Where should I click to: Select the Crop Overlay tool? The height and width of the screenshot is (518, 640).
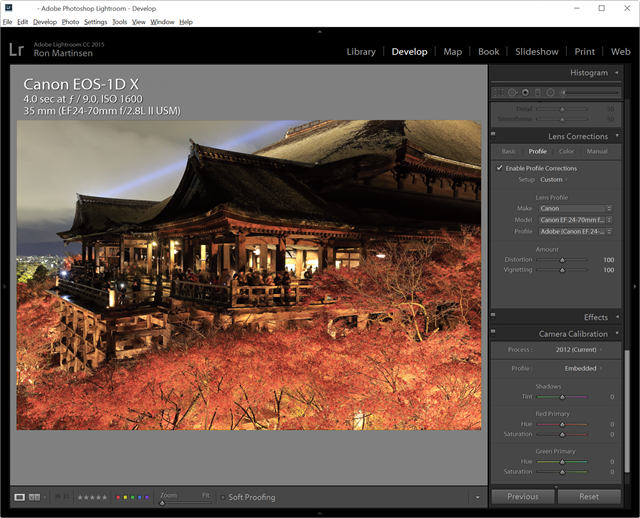click(x=499, y=92)
